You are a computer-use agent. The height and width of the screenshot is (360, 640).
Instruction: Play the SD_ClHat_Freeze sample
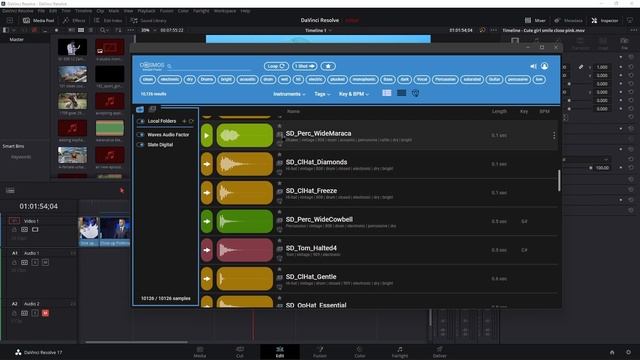tap(207, 193)
